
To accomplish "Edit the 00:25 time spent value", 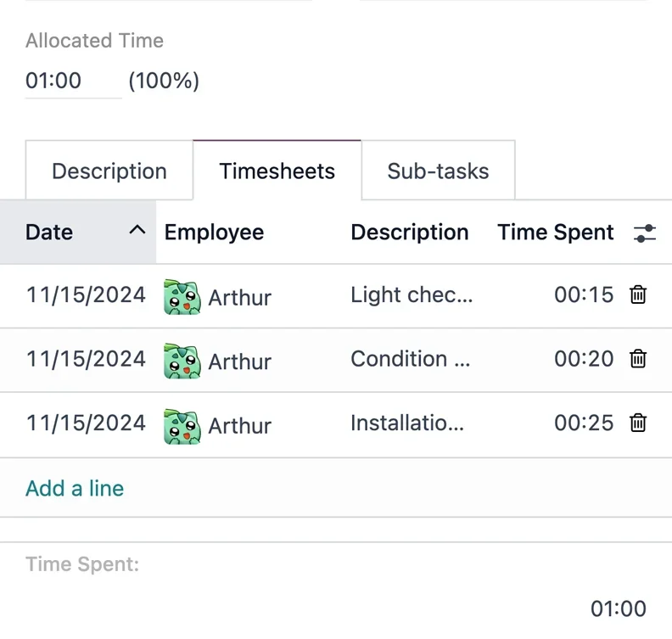I will [583, 423].
